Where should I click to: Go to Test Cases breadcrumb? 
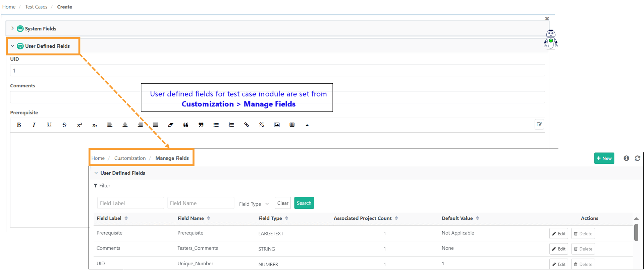click(x=36, y=7)
